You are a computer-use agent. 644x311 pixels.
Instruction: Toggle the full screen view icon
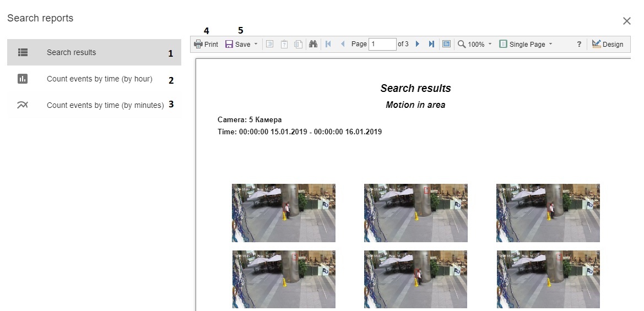[x=446, y=44]
